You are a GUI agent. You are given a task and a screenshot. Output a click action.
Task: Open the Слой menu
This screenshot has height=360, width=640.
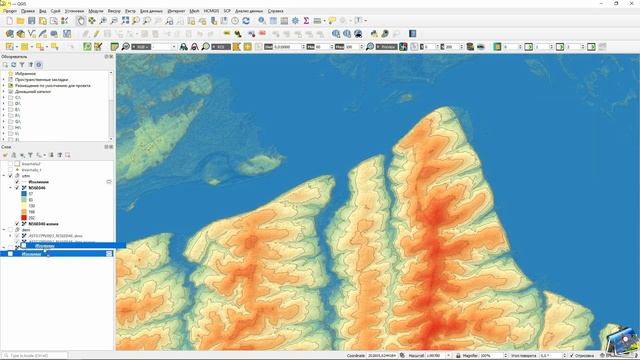coord(56,11)
